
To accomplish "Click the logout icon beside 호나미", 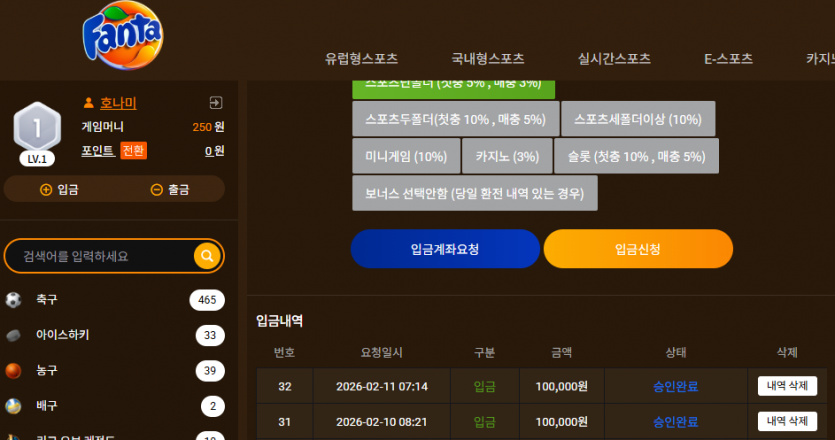I will [216, 103].
